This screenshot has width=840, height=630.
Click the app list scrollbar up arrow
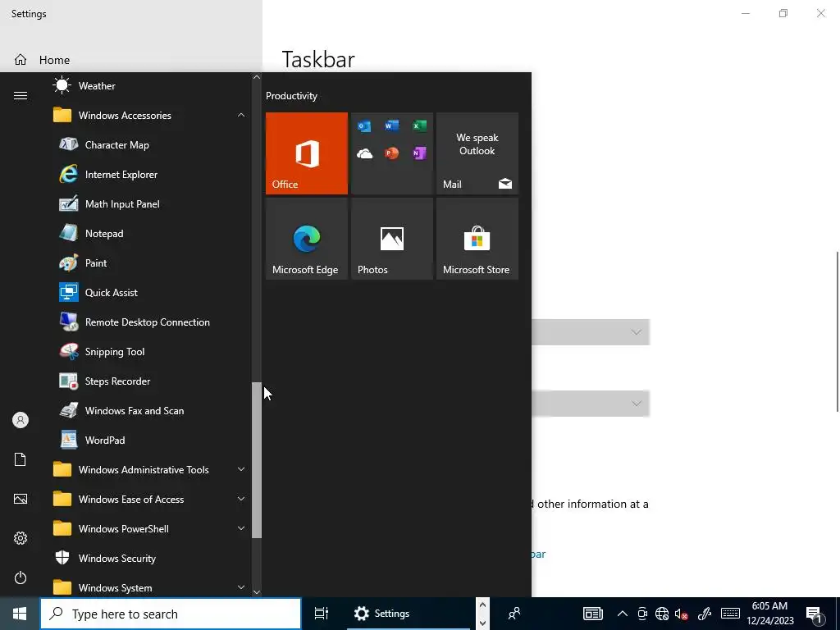click(x=257, y=77)
